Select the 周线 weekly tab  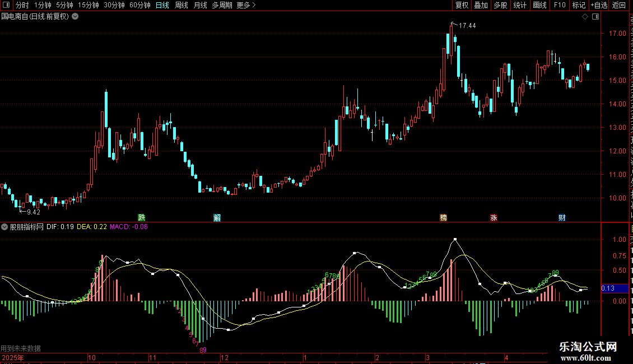pyautogui.click(x=181, y=5)
